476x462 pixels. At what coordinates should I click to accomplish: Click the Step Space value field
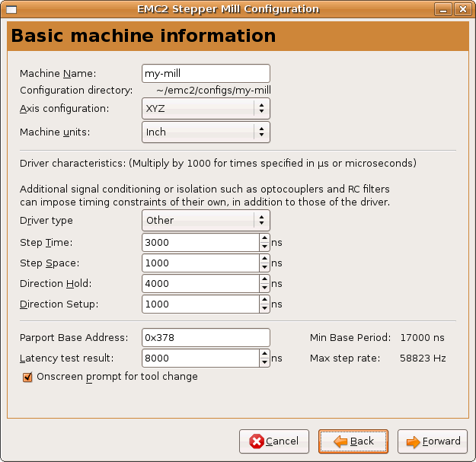point(200,263)
